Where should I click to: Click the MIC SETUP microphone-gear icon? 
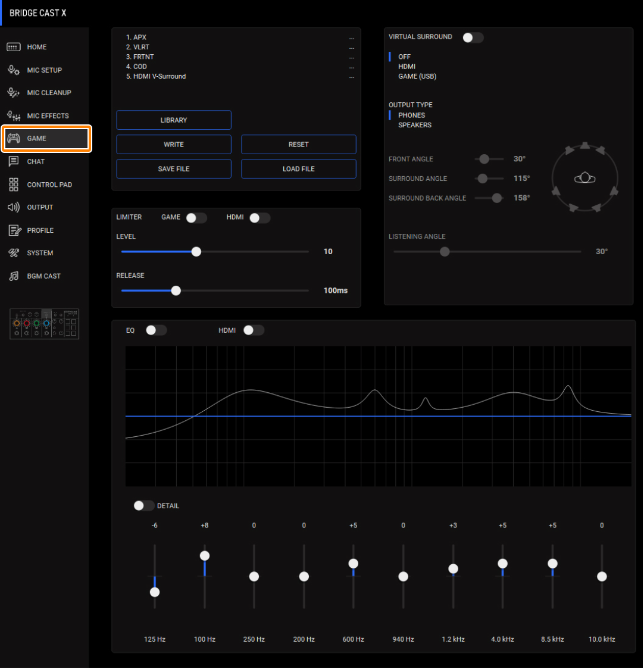pyautogui.click(x=13, y=70)
